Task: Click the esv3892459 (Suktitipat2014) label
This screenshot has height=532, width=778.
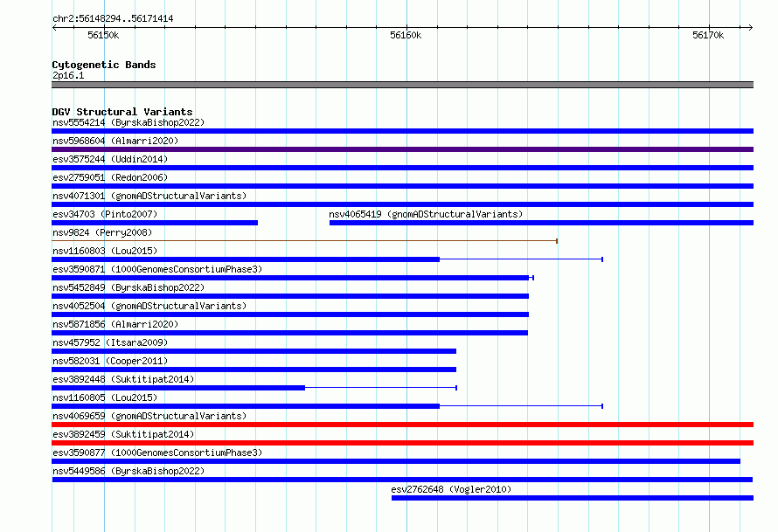Action: click(123, 434)
